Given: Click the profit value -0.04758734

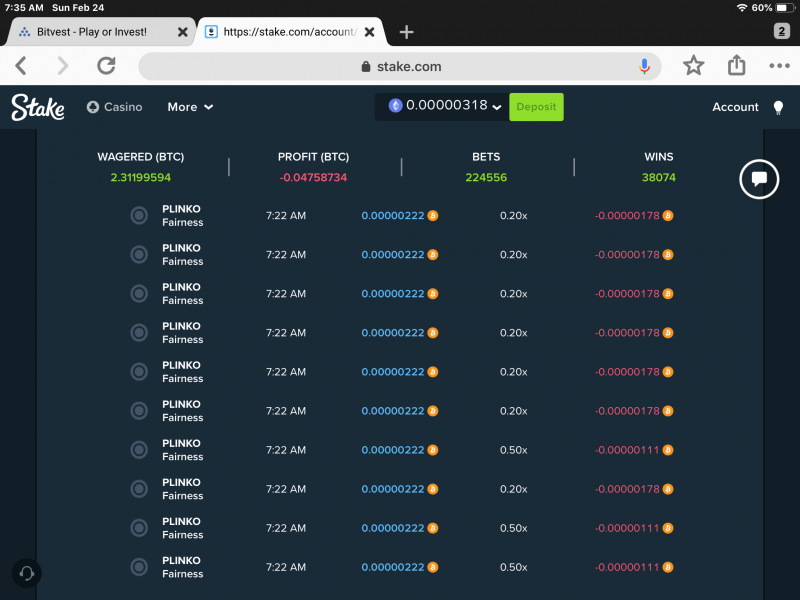Looking at the screenshot, I should [313, 178].
